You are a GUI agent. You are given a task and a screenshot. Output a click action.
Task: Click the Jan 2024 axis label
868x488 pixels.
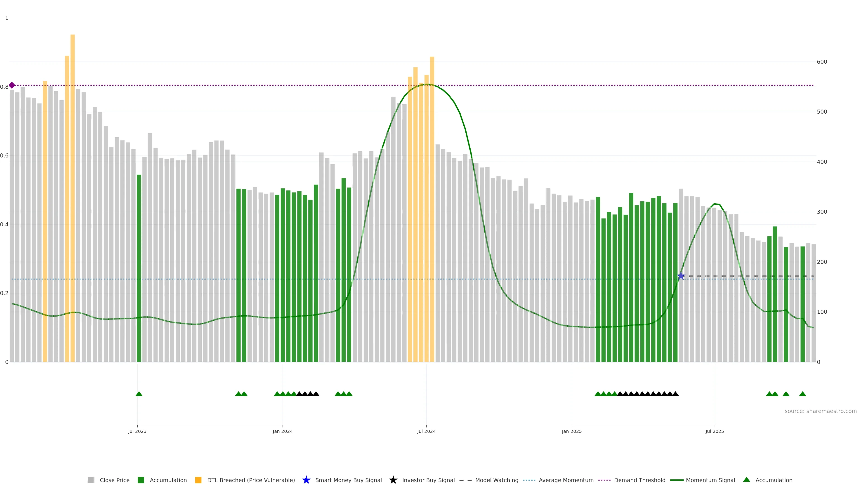[x=282, y=431]
